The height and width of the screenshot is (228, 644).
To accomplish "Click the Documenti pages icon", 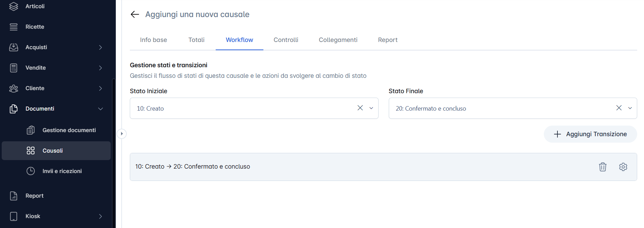I will pyautogui.click(x=14, y=109).
